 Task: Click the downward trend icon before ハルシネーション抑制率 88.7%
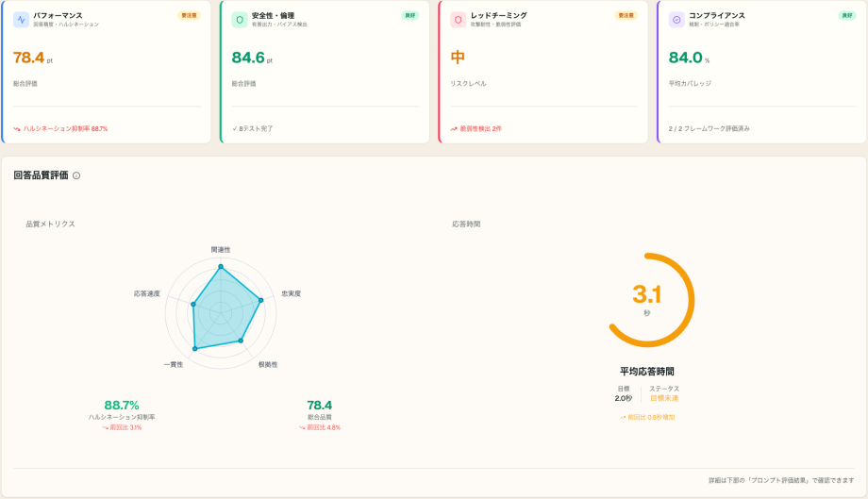pyautogui.click(x=17, y=129)
